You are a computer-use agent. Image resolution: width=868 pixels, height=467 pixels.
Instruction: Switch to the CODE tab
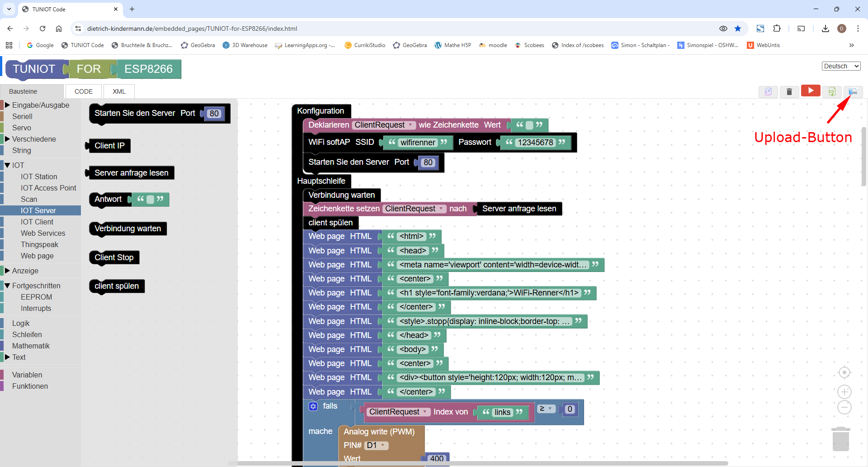pos(83,91)
